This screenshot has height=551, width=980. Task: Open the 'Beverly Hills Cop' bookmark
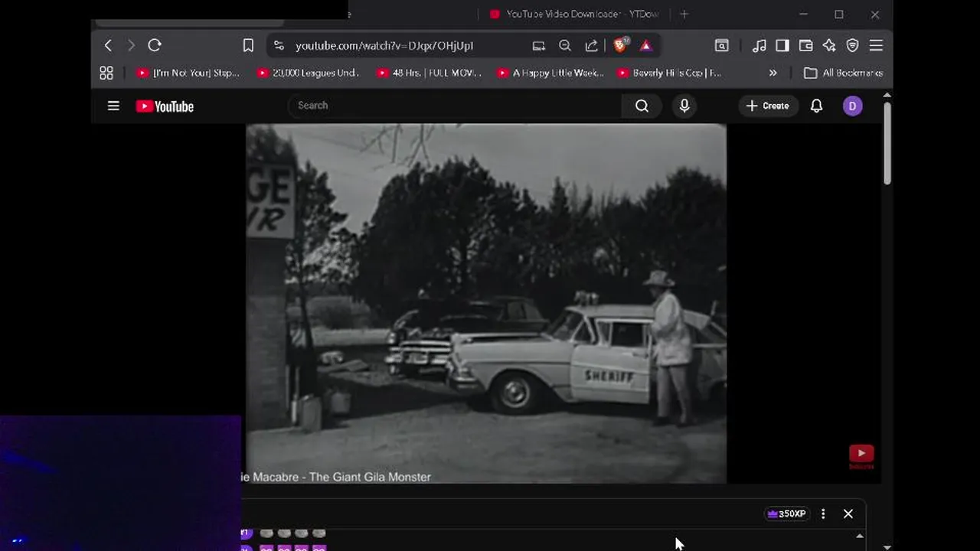click(x=669, y=73)
